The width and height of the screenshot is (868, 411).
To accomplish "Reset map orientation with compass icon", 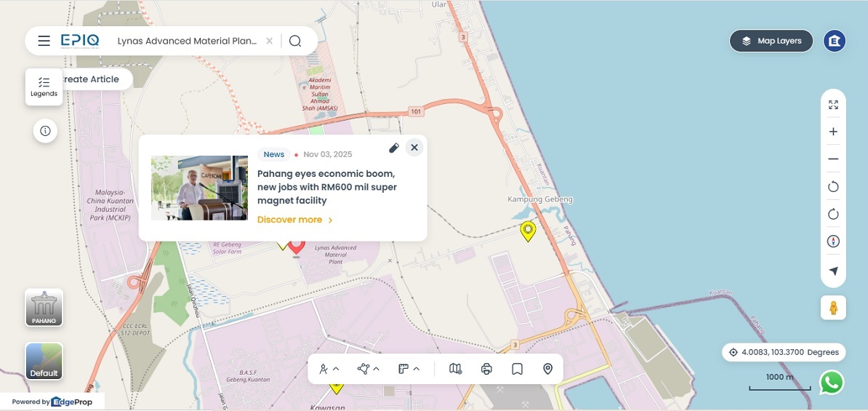I will point(833,242).
